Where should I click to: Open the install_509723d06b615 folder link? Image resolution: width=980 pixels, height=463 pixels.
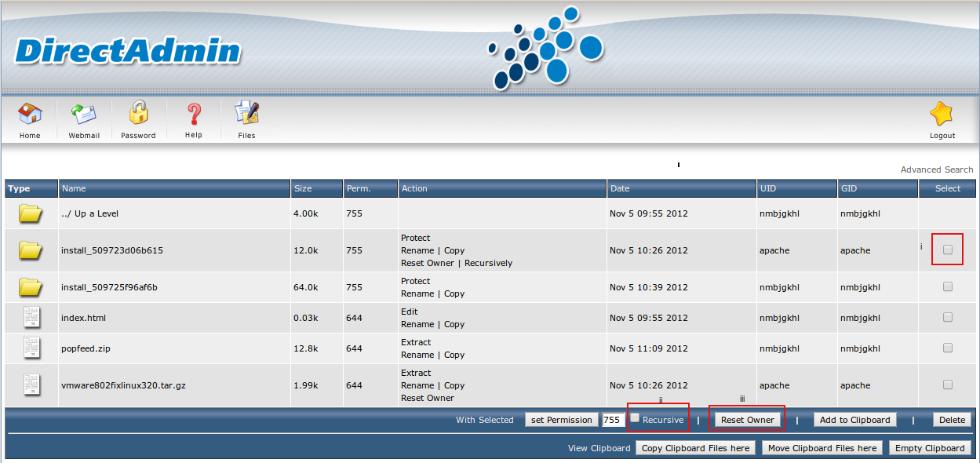(112, 250)
